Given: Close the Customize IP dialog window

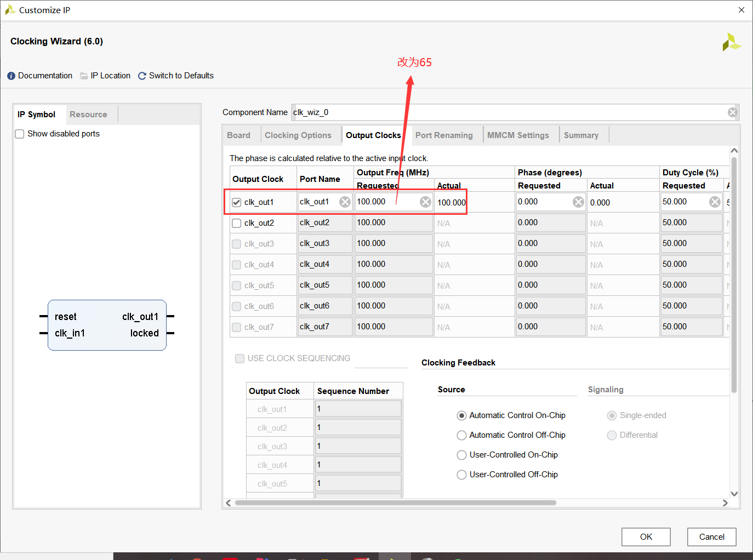Looking at the screenshot, I should [741, 10].
